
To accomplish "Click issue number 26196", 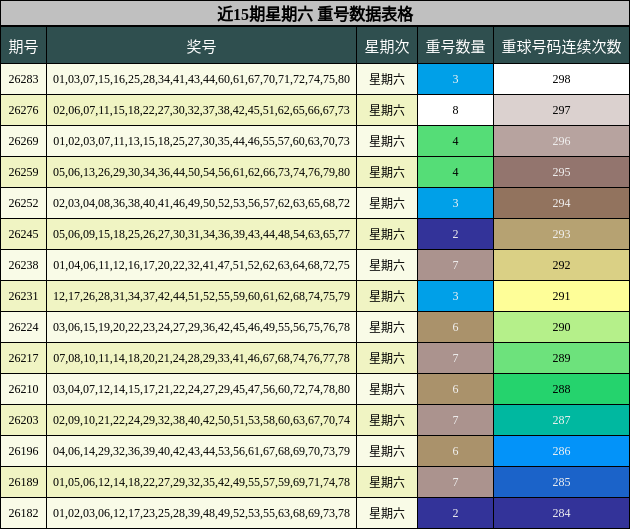I will [23, 451].
